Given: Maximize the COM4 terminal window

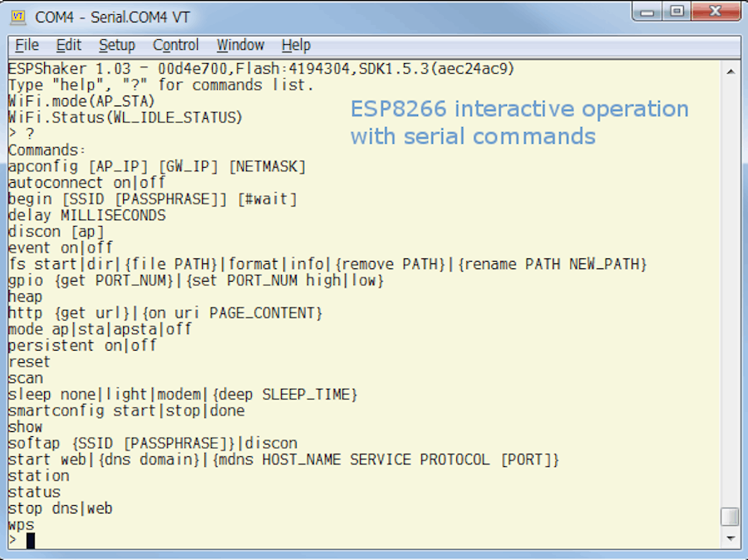Looking at the screenshot, I should pyautogui.click(x=677, y=12).
